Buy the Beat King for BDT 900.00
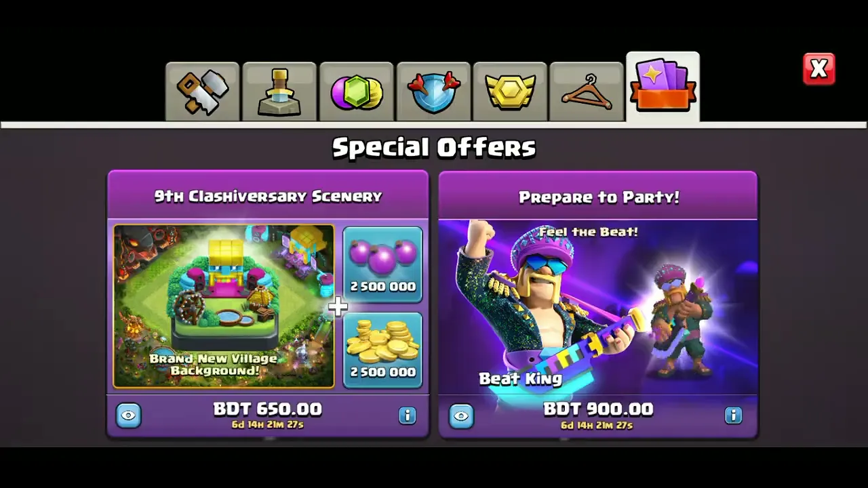The width and height of the screenshot is (868, 488). pyautogui.click(x=597, y=415)
